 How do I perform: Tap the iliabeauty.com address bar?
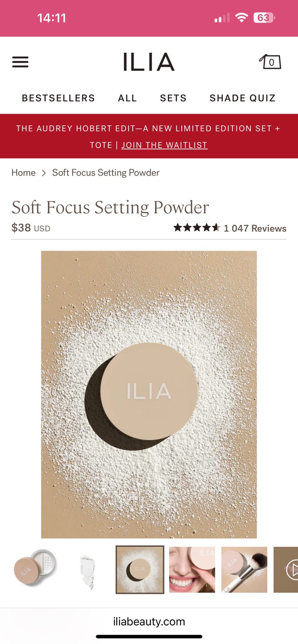(x=149, y=621)
